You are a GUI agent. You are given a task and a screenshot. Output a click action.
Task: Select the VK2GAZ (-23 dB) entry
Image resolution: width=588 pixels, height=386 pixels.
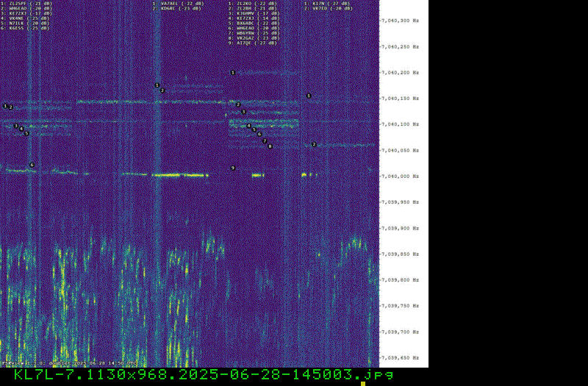pyautogui.click(x=254, y=38)
